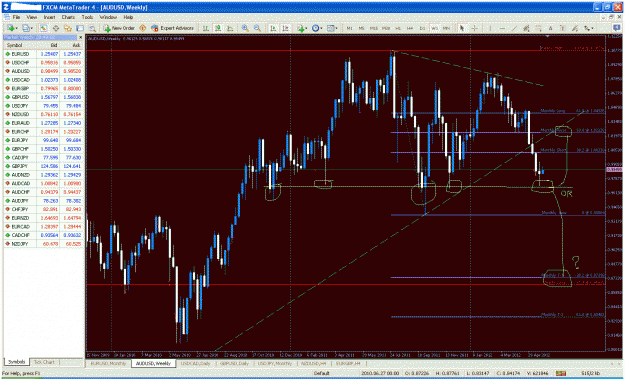Viewport: 625px width, 379px height.
Task: Open the MetaEditor diamond icon
Action: (x=143, y=28)
